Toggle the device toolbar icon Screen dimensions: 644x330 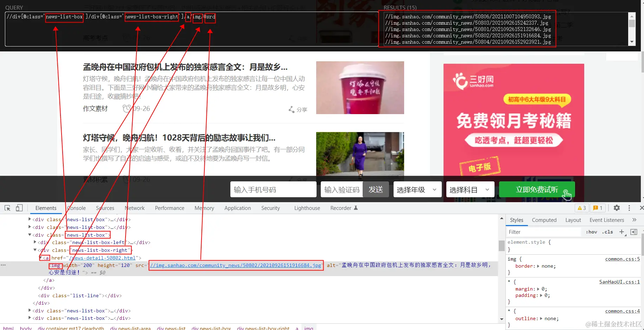[x=19, y=208]
